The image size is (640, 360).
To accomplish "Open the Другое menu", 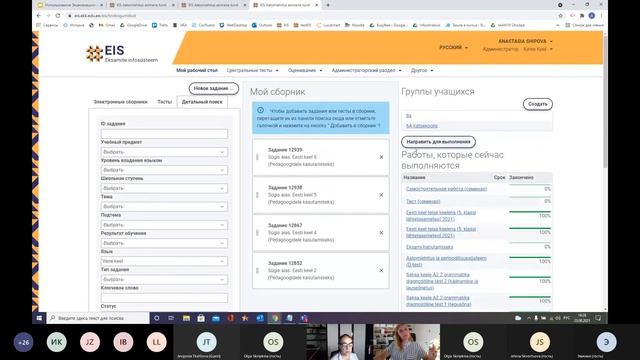I will coord(422,70).
